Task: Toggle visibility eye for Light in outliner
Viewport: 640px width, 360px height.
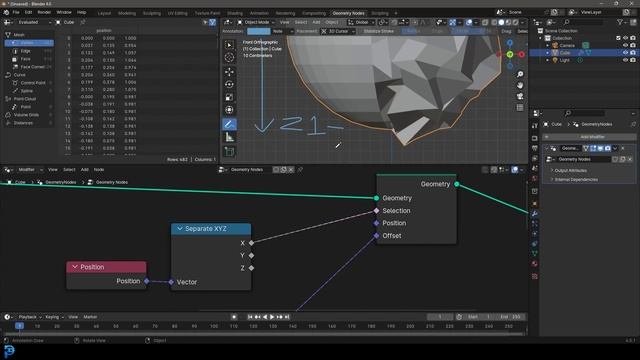Action: [625, 60]
